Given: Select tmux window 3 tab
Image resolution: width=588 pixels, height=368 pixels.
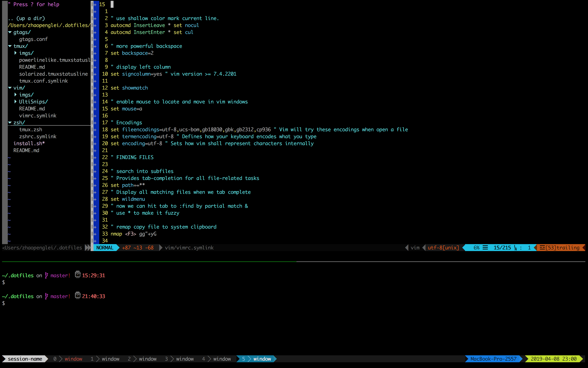Looking at the screenshot, I should (179, 359).
